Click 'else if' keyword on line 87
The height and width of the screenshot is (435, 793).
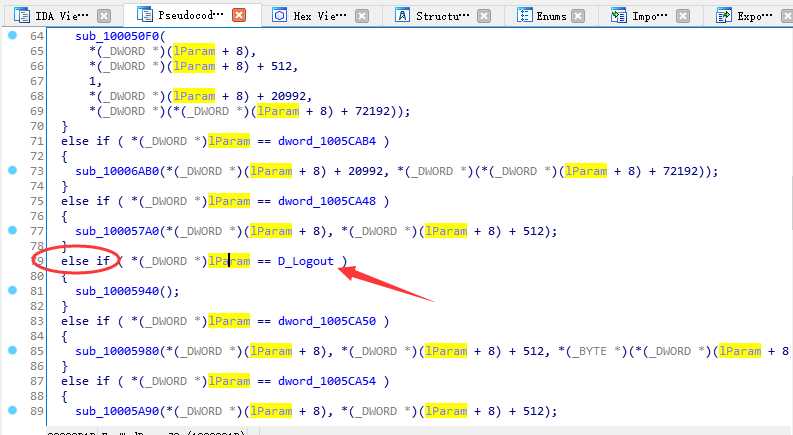coord(85,381)
